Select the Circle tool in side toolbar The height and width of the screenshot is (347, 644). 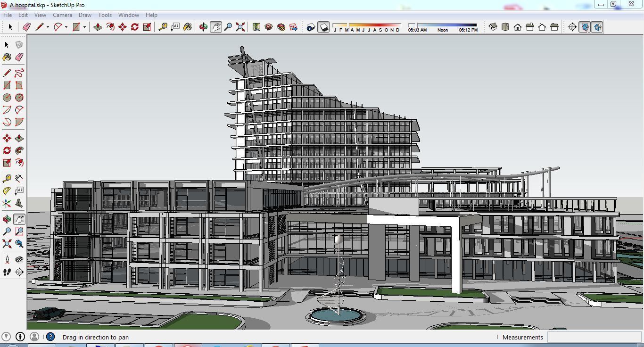tap(7, 98)
